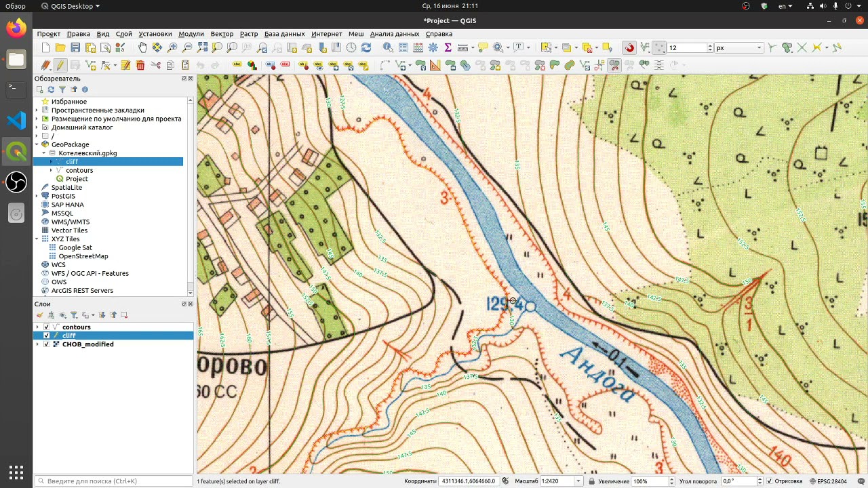The image size is (868, 488).
Task: Launch Firefox from the dock
Action: coord(16,28)
